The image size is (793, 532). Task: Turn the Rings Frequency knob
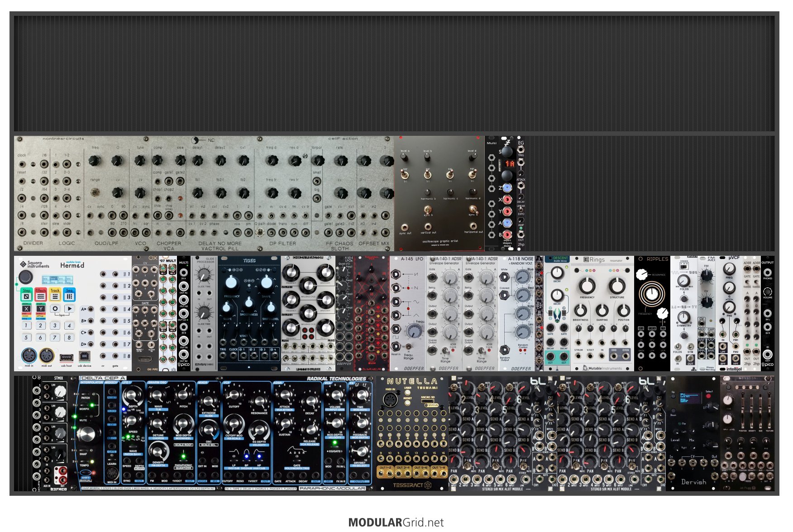point(587,286)
